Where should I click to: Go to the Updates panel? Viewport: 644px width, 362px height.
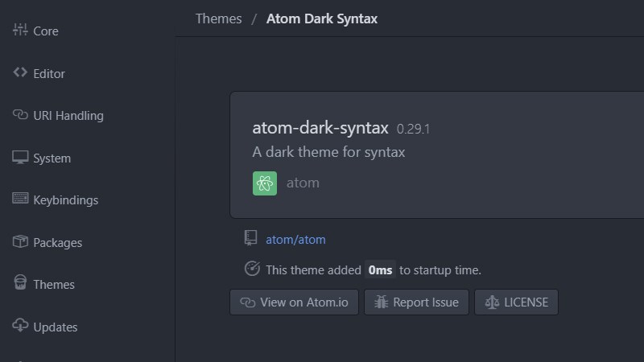55,327
